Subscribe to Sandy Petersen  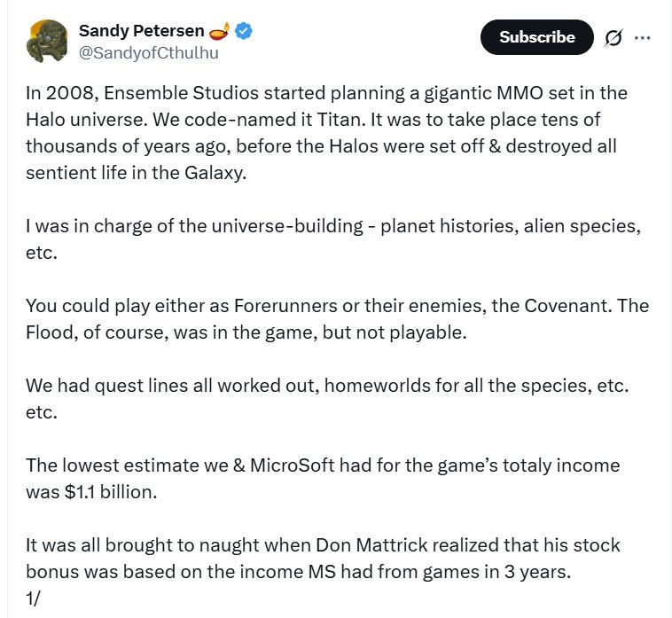point(536,37)
